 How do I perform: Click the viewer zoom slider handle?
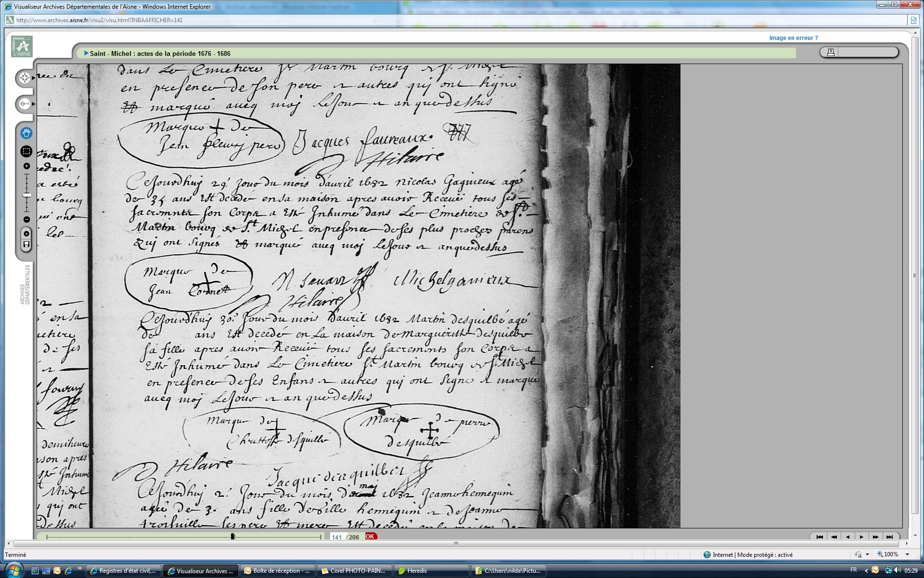pyautogui.click(x=26, y=195)
